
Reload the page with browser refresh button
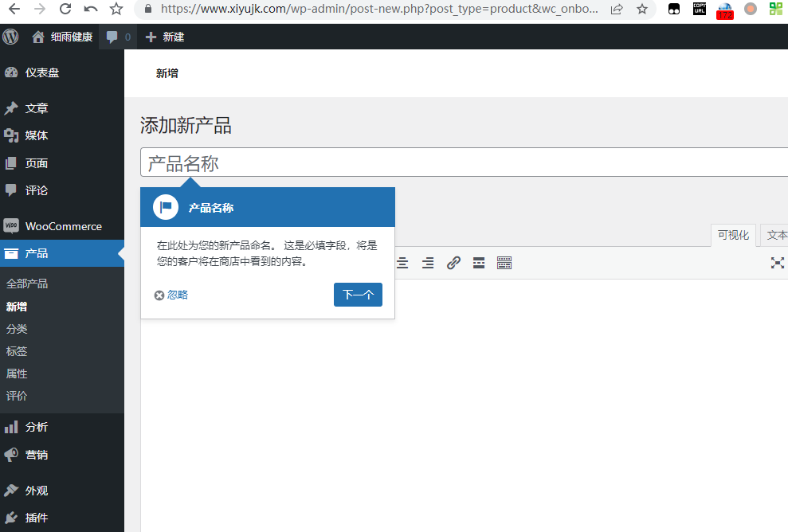[x=65, y=10]
